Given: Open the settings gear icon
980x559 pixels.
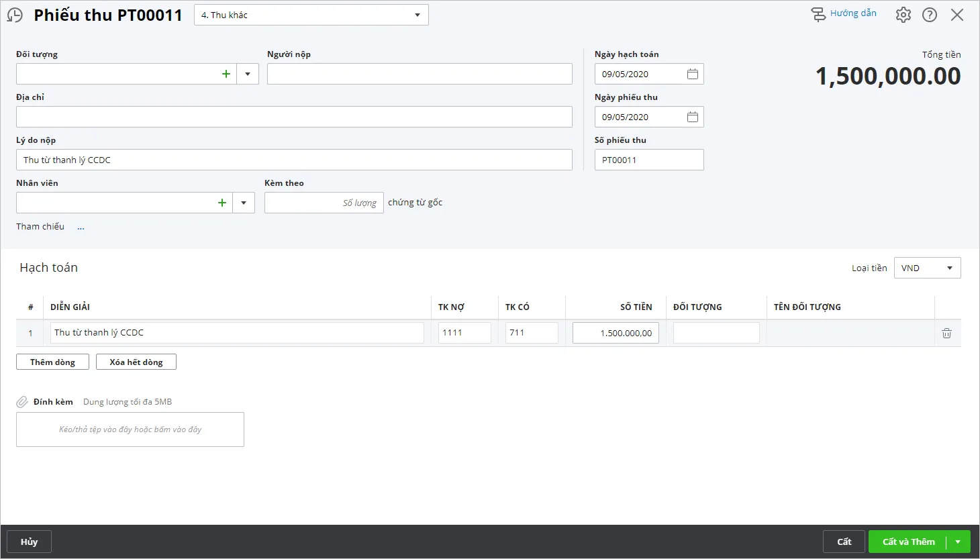Looking at the screenshot, I should pyautogui.click(x=903, y=15).
